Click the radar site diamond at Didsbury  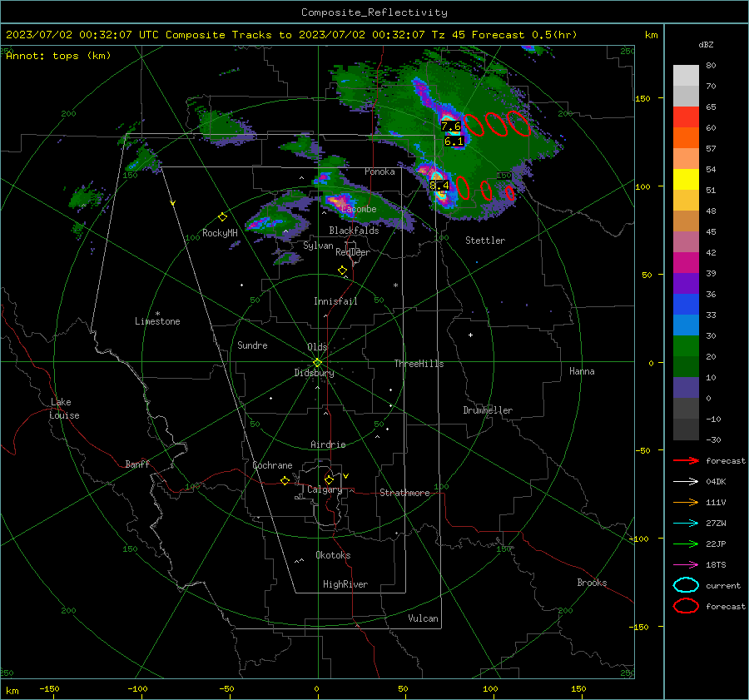coord(318,362)
